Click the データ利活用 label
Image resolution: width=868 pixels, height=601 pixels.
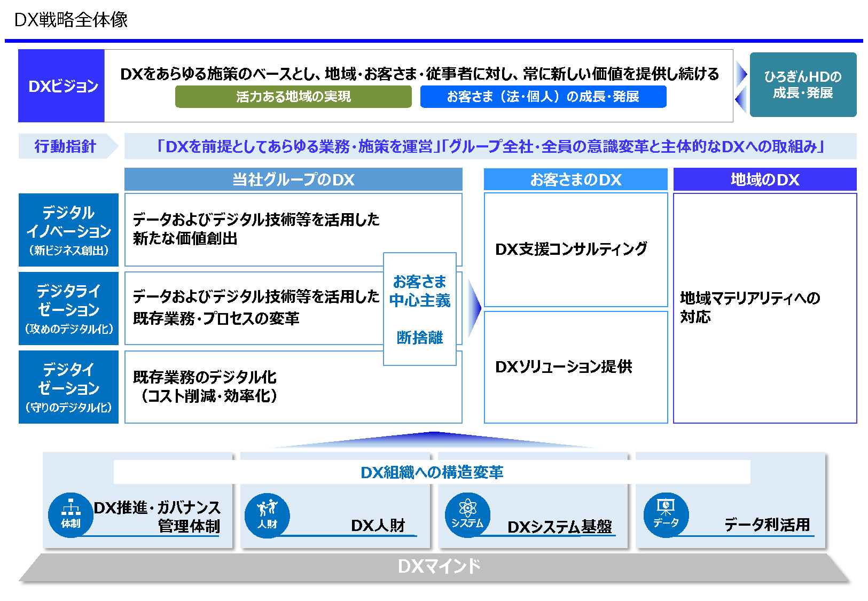[767, 525]
